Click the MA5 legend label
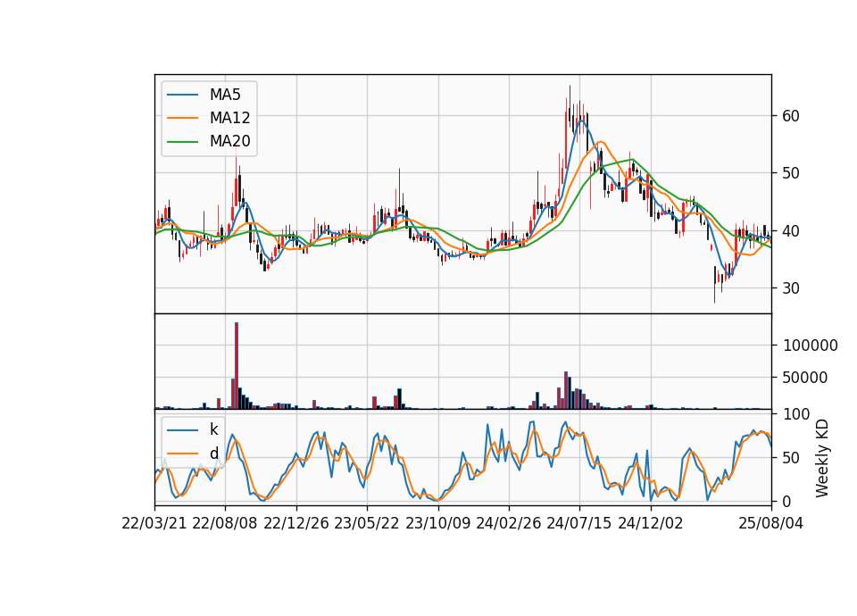Screen dimensions: 857x616 (x=225, y=95)
